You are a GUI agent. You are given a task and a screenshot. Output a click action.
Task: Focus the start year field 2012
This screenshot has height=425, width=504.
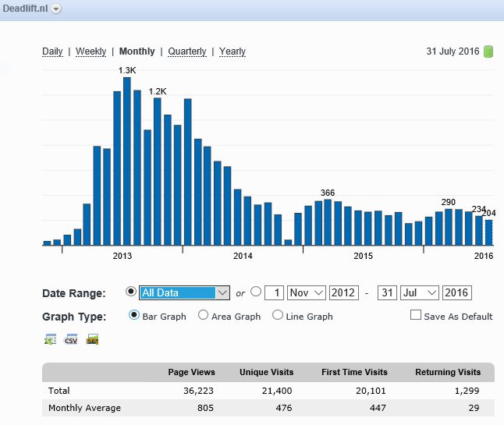(343, 292)
